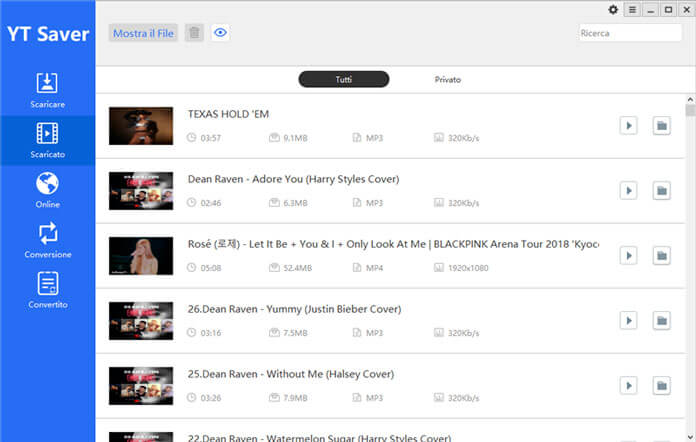Select the Watermelon Sugar cover title
Screen dimensions: 696x442
pyautogui.click(x=319, y=438)
